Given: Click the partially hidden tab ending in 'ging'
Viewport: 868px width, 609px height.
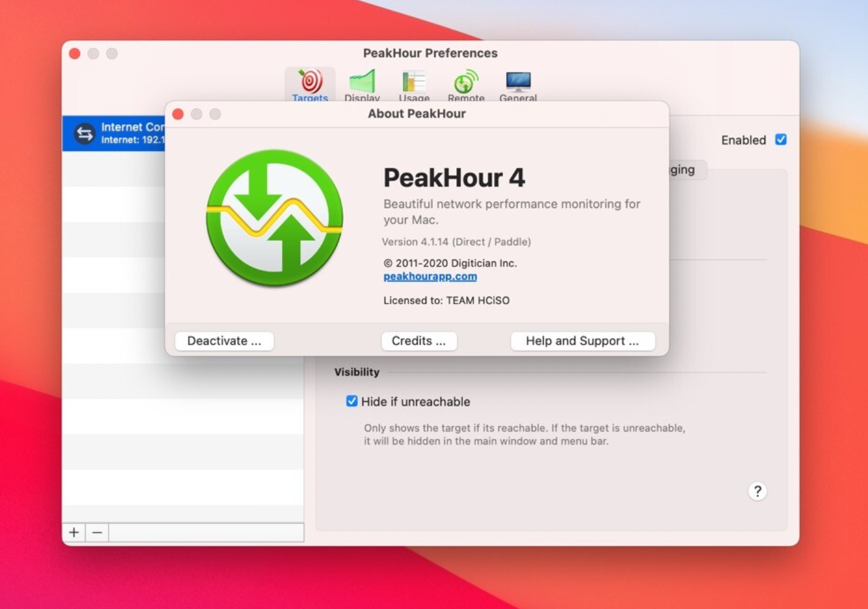Looking at the screenshot, I should coord(687,169).
